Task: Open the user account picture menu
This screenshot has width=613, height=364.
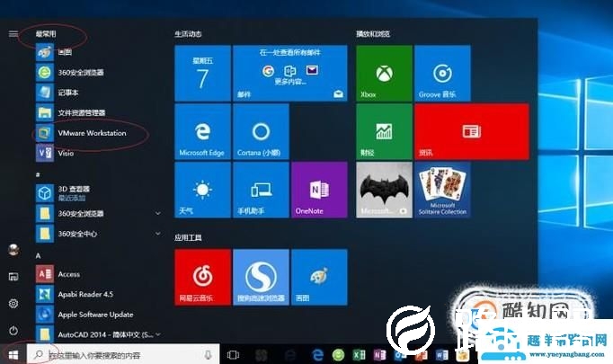Action: 13,250
